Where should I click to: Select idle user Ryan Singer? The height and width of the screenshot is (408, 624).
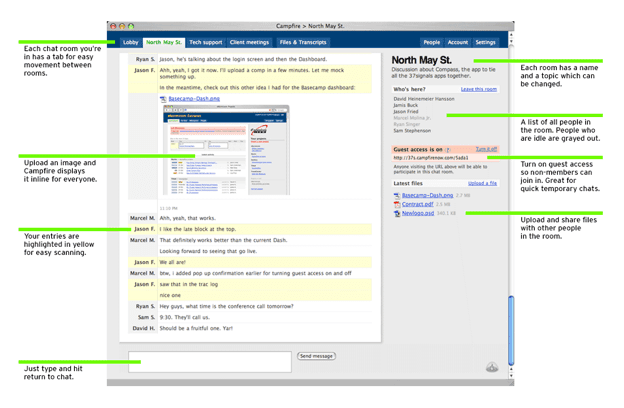pyautogui.click(x=407, y=124)
